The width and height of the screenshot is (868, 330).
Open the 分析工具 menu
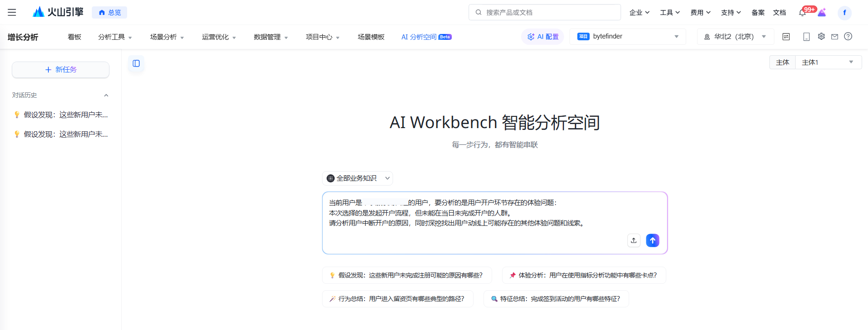coord(115,37)
